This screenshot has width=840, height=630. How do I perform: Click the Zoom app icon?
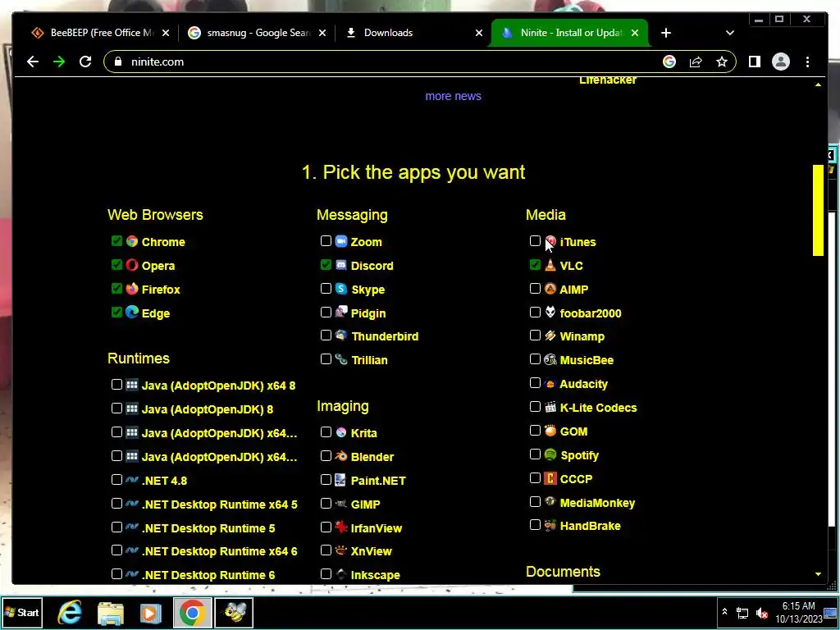(341, 242)
